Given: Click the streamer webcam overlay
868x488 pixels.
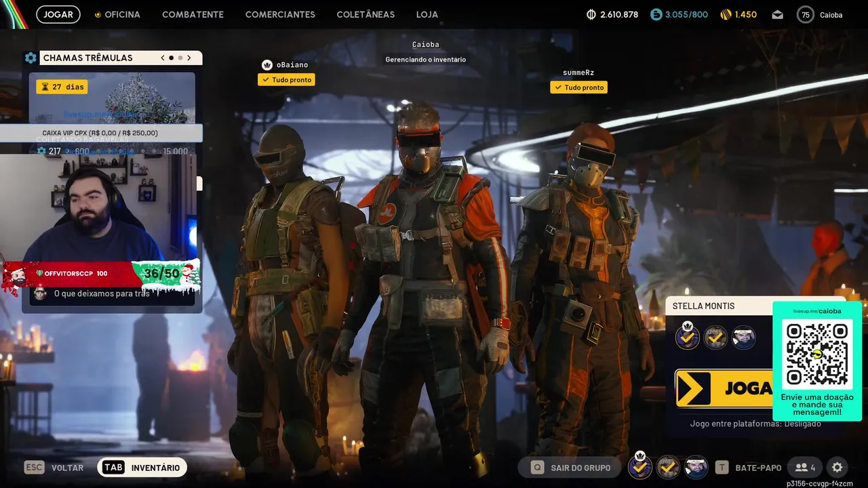Looking at the screenshot, I should coord(98,209).
